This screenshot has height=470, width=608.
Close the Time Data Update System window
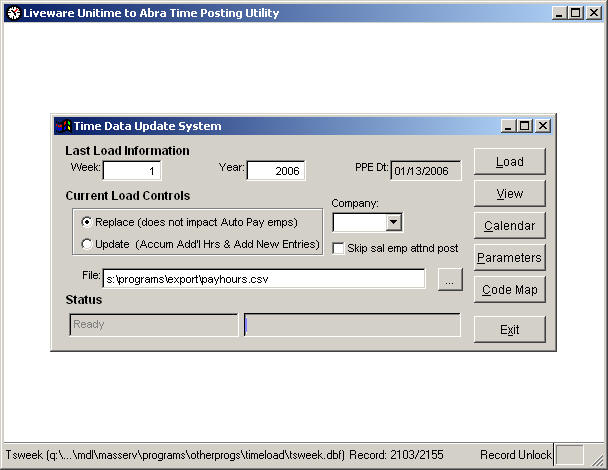point(543,126)
